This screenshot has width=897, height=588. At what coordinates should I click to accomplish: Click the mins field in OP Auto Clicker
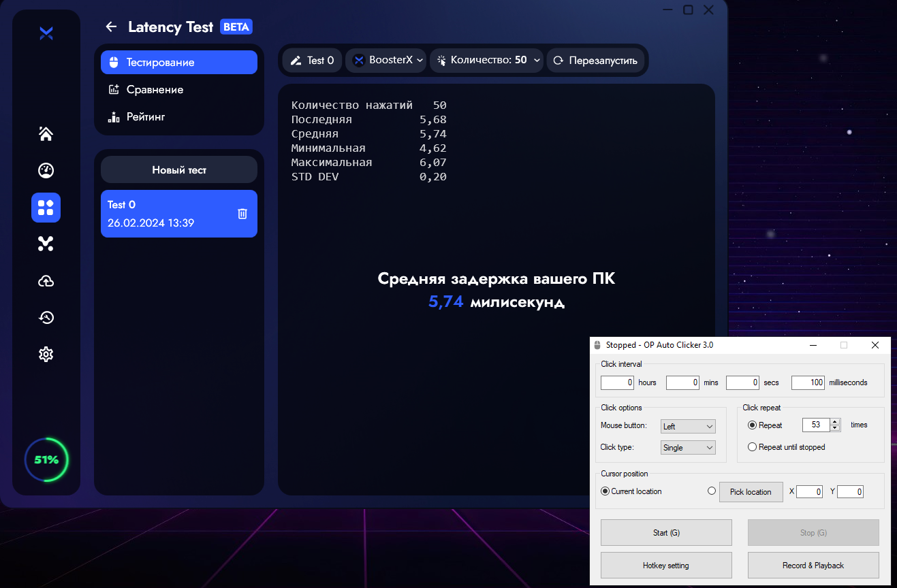[683, 382]
